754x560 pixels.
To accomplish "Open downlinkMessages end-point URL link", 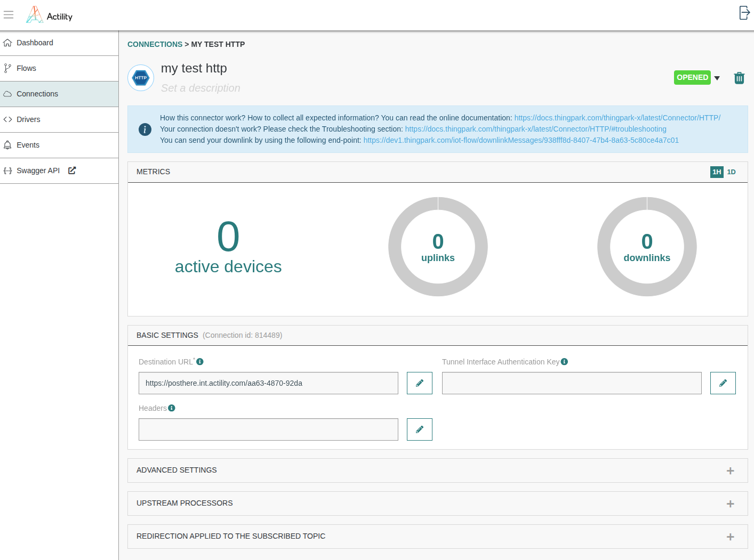I will pyautogui.click(x=521, y=140).
